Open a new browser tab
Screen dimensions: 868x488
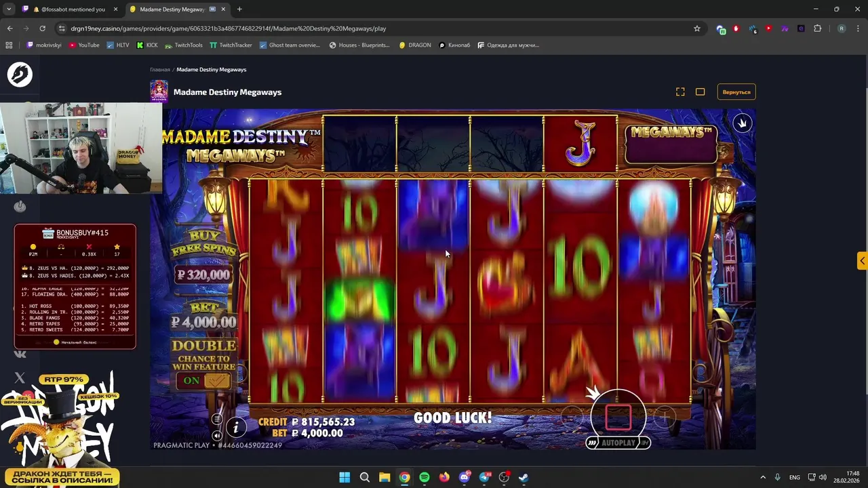tap(239, 9)
